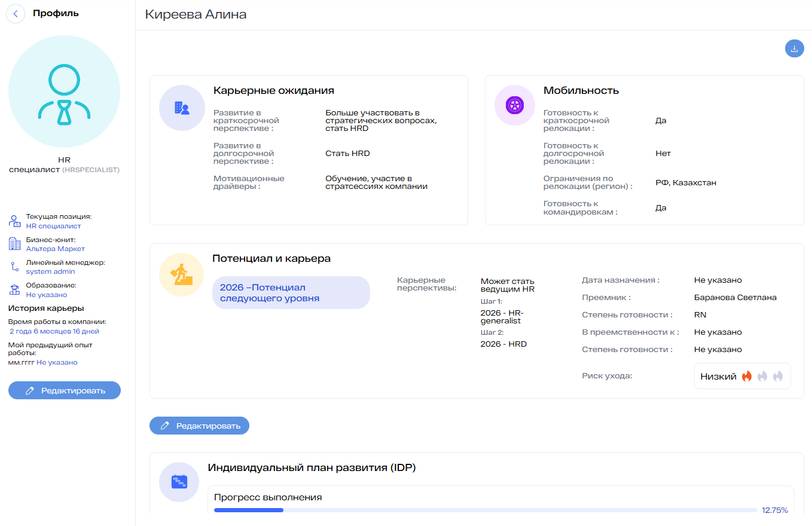
Task: Click the Дата назначения Не указано value
Action: click(x=718, y=280)
